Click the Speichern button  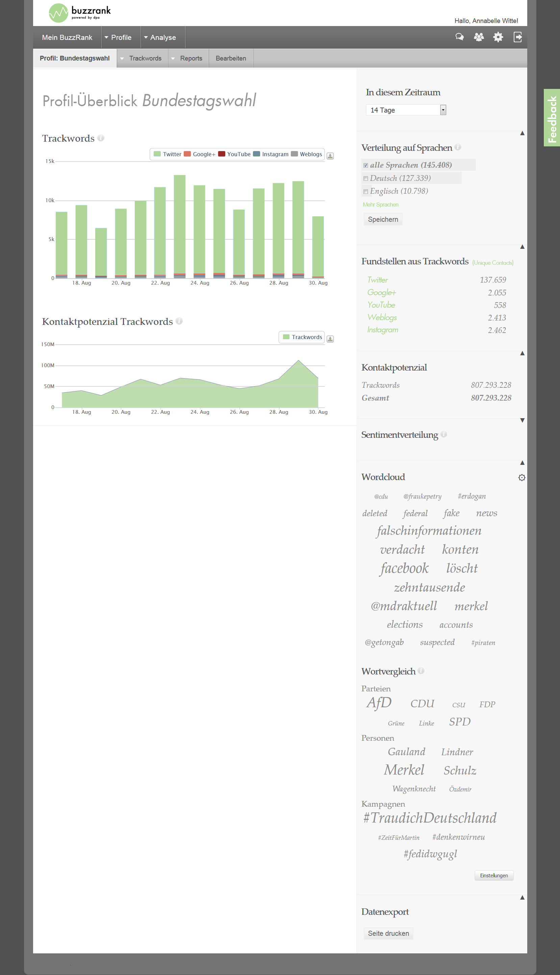click(x=383, y=219)
